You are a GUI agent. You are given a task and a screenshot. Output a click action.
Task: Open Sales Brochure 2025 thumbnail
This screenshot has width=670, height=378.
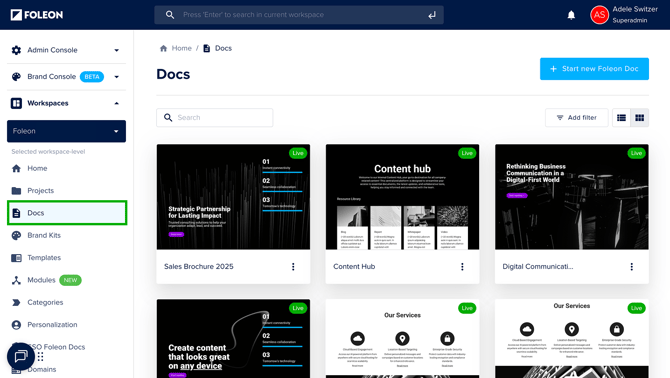[x=233, y=197]
